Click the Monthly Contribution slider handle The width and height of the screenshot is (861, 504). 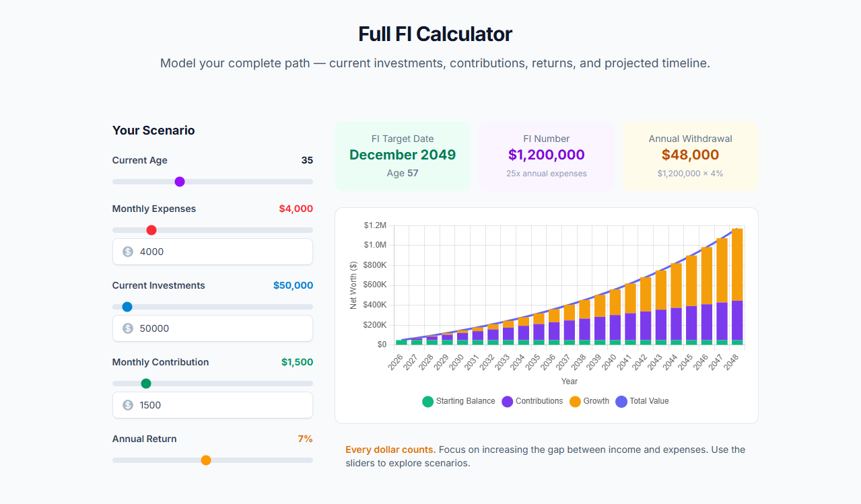point(146,384)
